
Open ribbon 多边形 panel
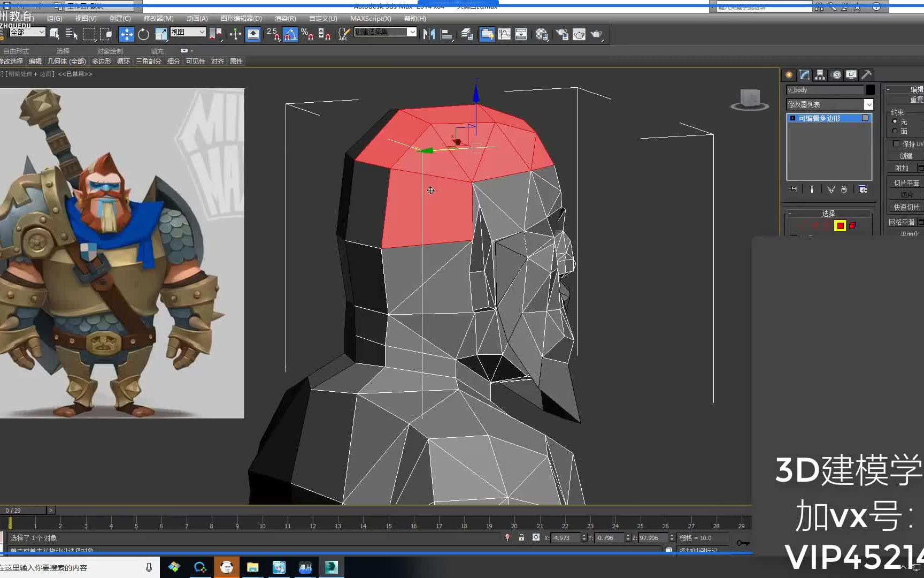(102, 62)
